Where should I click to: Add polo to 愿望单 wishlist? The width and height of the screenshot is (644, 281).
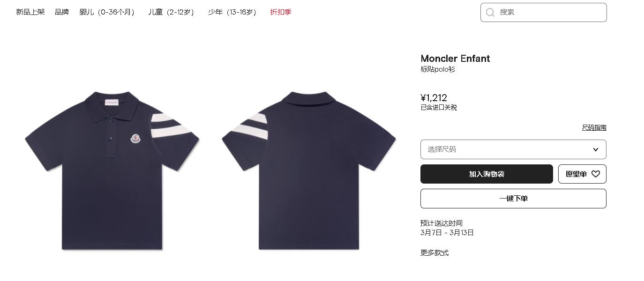582,174
